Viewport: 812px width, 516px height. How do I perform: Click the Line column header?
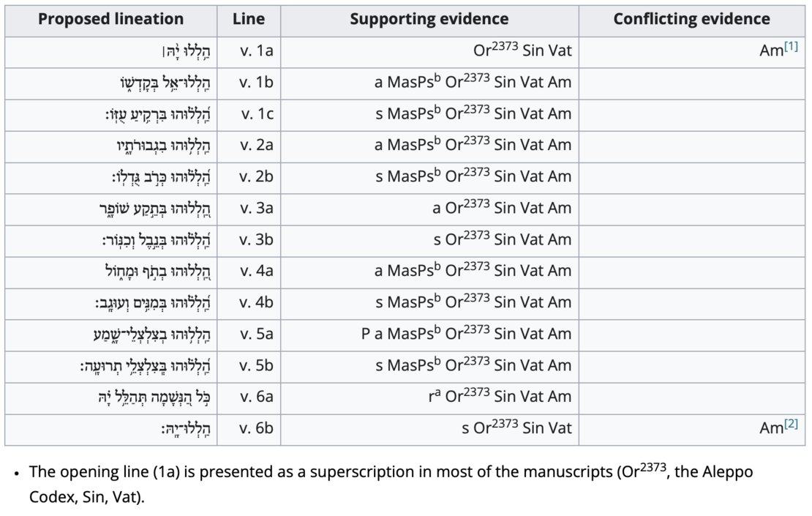pyautogui.click(x=249, y=19)
